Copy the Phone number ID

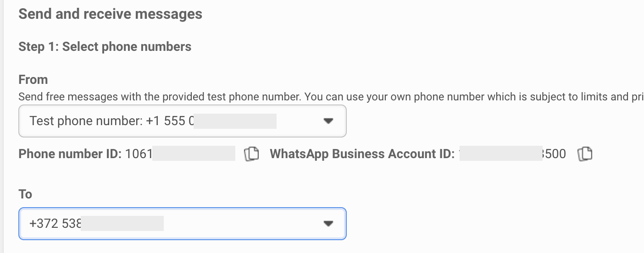(251, 154)
